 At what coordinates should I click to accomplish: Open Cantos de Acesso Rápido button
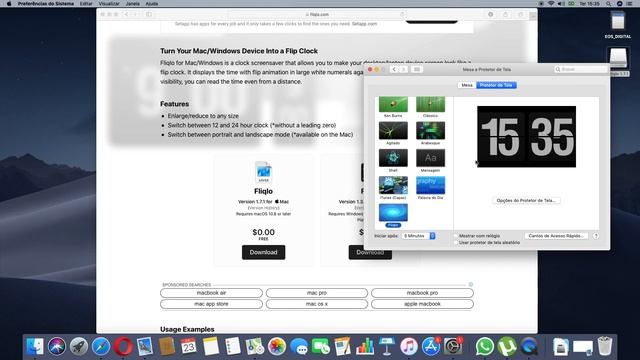556,236
